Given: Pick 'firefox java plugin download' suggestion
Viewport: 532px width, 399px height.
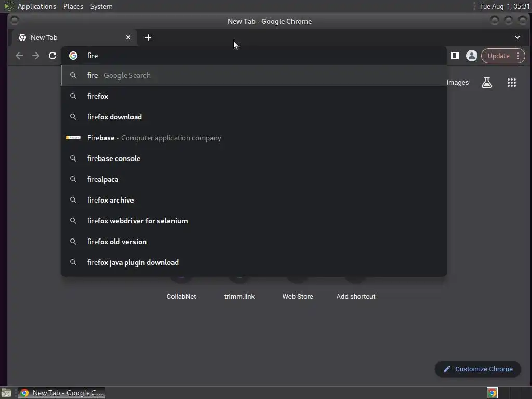Looking at the screenshot, I should point(254,262).
